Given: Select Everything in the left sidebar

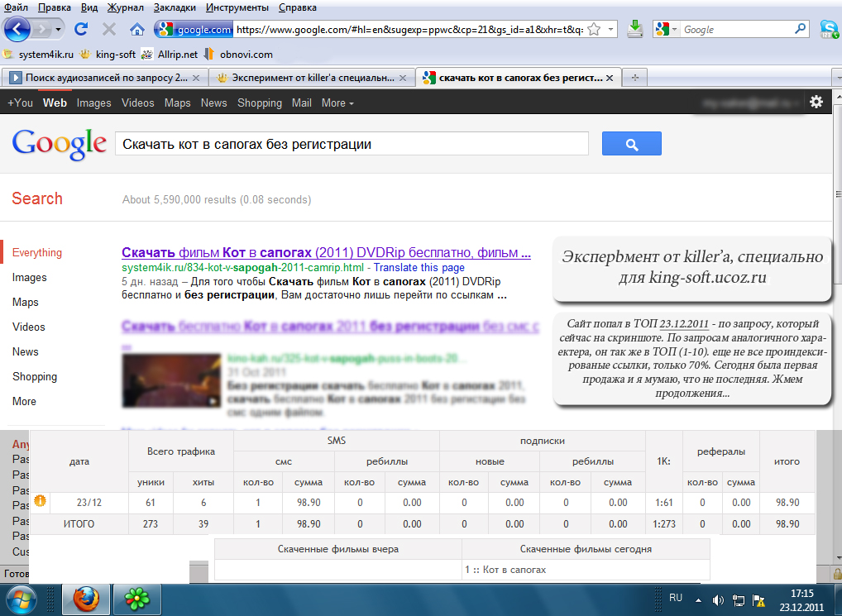Looking at the screenshot, I should click(37, 253).
